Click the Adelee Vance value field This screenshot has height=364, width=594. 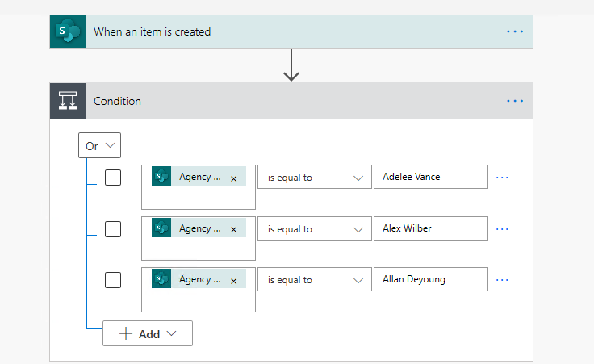tap(430, 178)
